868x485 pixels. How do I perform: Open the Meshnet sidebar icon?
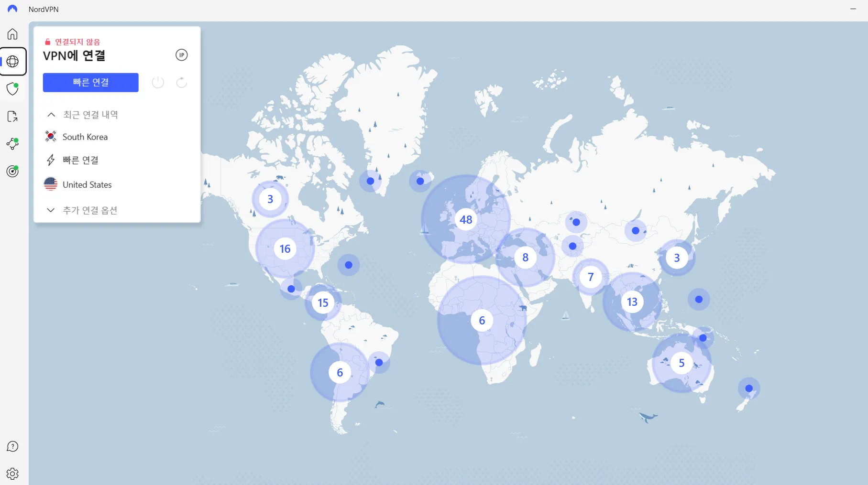12,144
